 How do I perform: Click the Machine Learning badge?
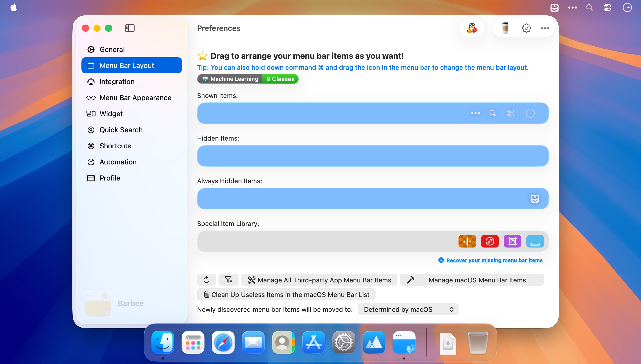tap(230, 79)
